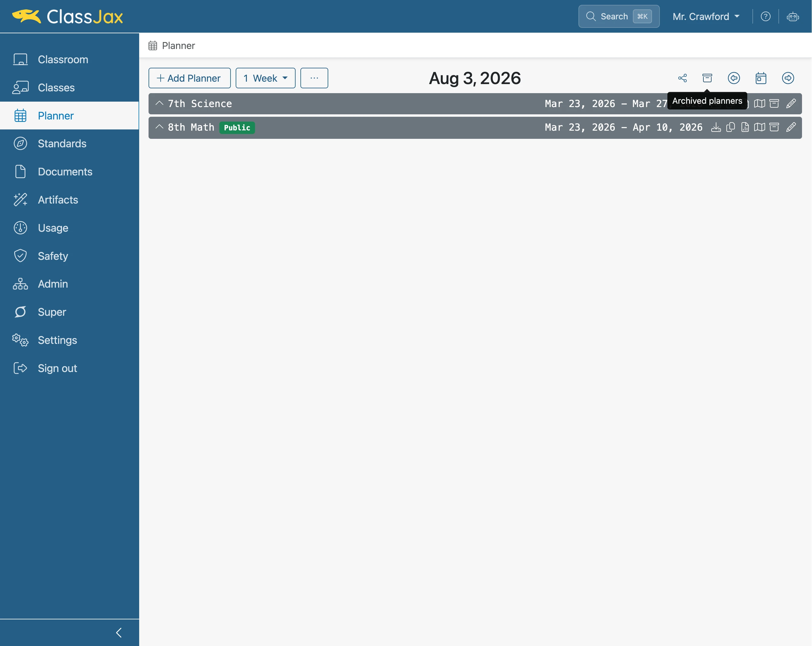The image size is (812, 646).
Task: Open Super in the sidebar
Action: [x=69, y=312]
